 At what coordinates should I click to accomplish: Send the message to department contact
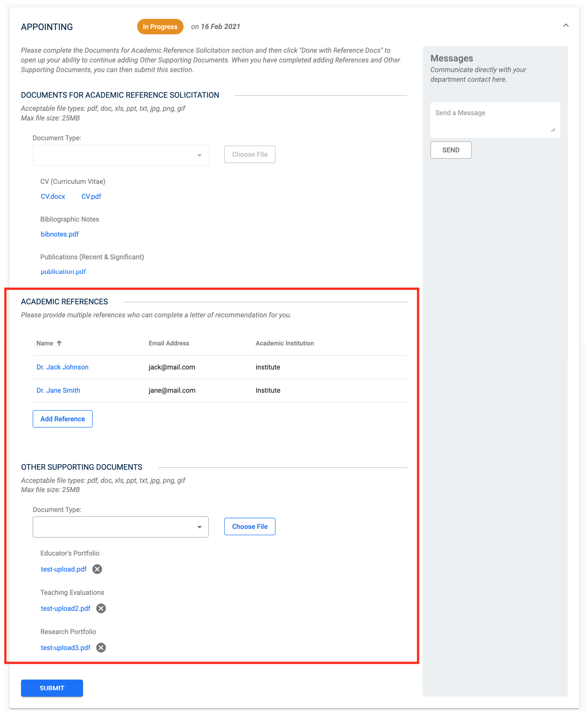451,150
